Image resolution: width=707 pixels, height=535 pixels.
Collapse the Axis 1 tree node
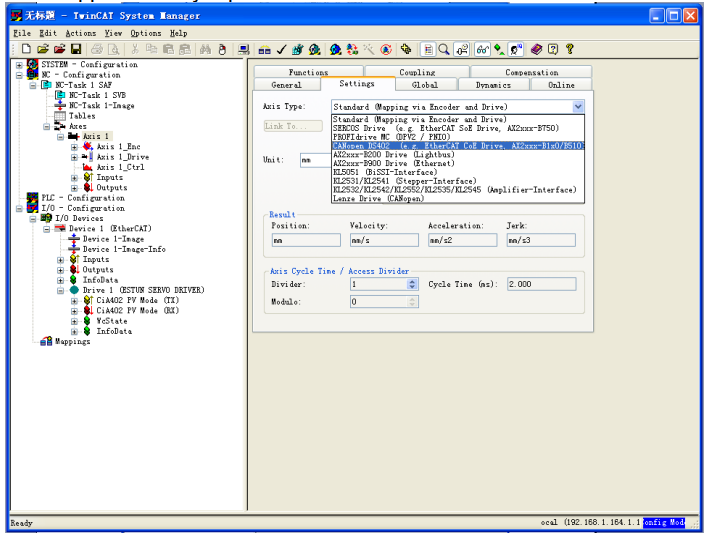coord(60,137)
